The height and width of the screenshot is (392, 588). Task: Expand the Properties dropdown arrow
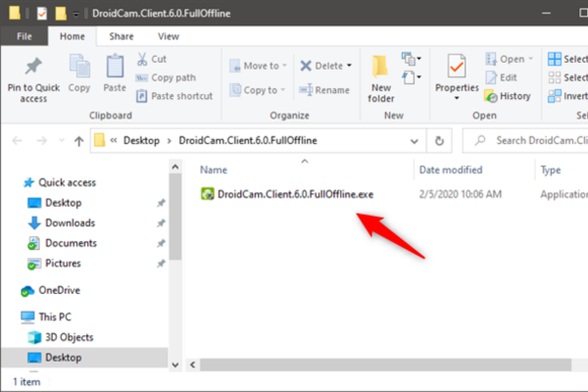tap(457, 98)
